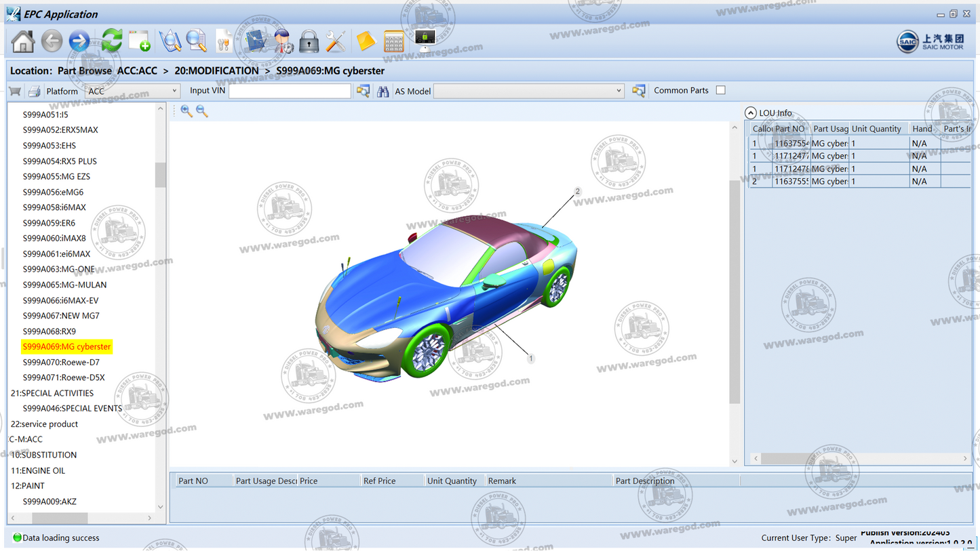This screenshot has height=551, width=980.
Task: Select S999A067:NEW MG7 tree item
Action: pyautogui.click(x=61, y=316)
